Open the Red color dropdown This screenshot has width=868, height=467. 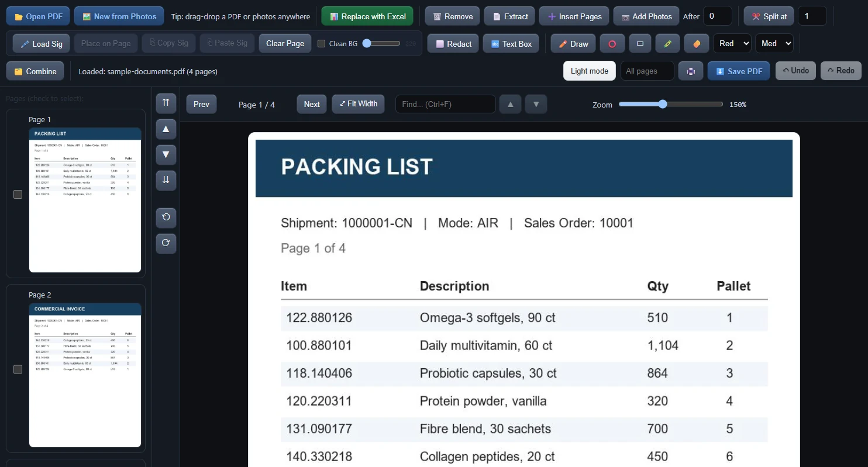click(x=732, y=44)
